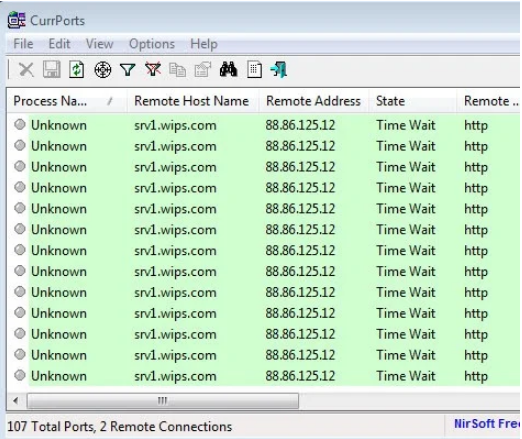Viewport: 522px width, 439px height.
Task: Click the scrollbar left arrow
Action: click(16, 401)
